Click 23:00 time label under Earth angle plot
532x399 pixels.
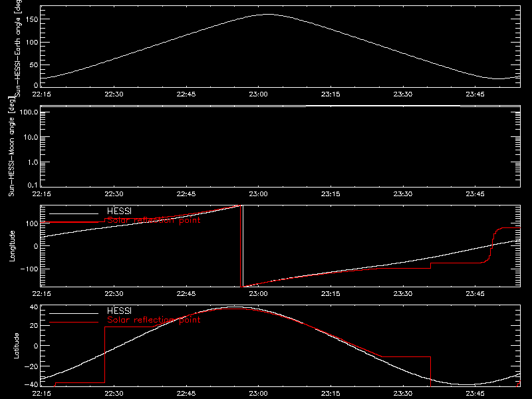[x=258, y=94]
